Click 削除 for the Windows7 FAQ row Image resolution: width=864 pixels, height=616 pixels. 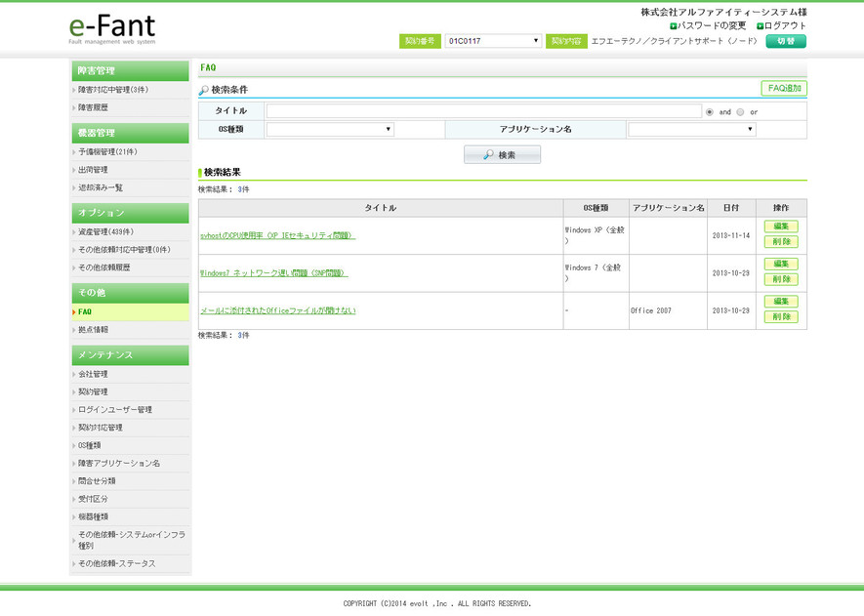(x=781, y=279)
